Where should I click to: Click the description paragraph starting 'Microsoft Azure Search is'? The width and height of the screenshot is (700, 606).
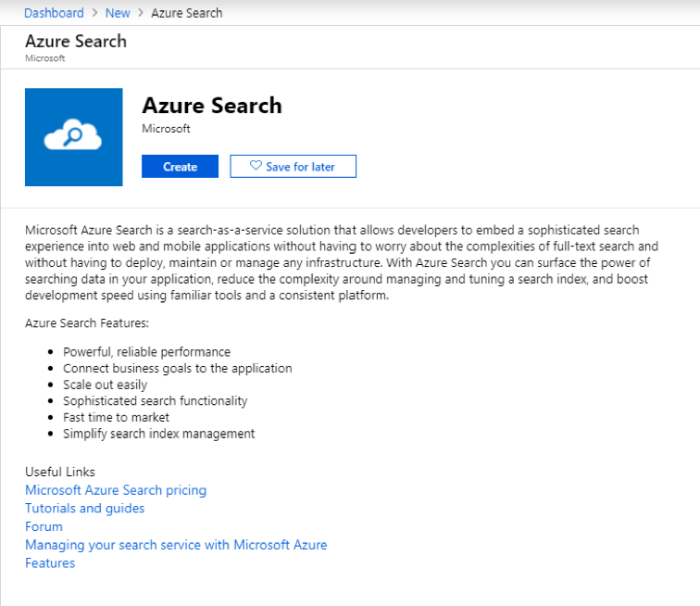pyautogui.click(x=342, y=263)
